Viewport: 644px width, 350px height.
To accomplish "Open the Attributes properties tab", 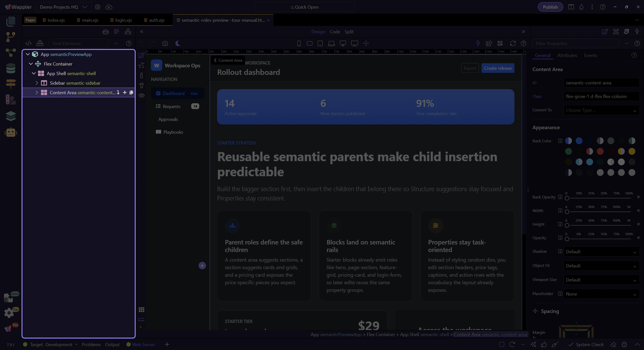I will (567, 55).
